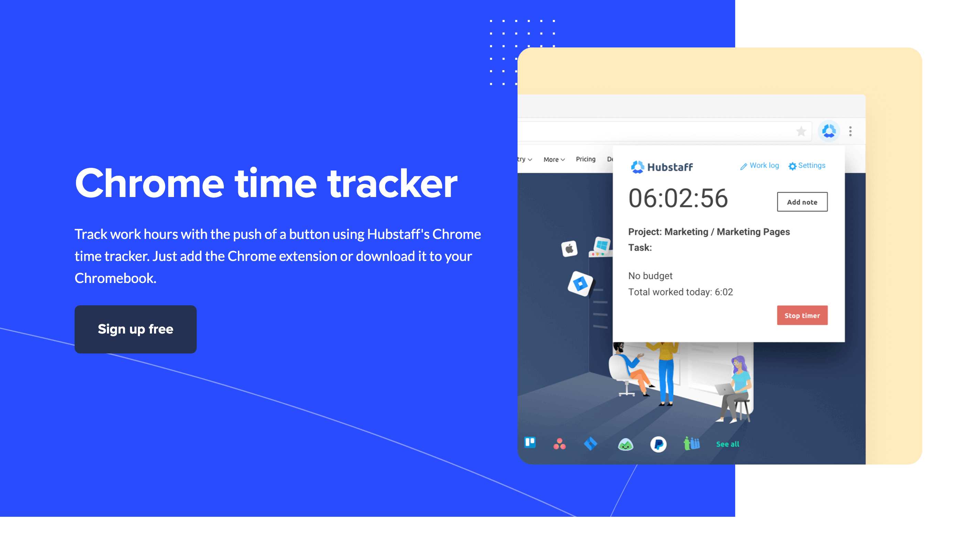This screenshot has height=557, width=980.
Task: Open Work log in Hubstaff extension
Action: [x=760, y=165]
